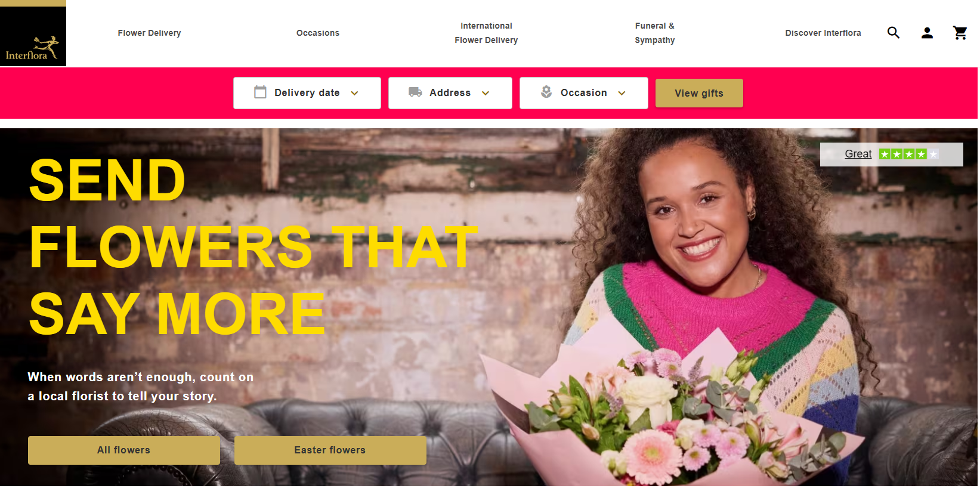Click the Easter flowers button
The height and width of the screenshot is (488, 980).
[330, 450]
